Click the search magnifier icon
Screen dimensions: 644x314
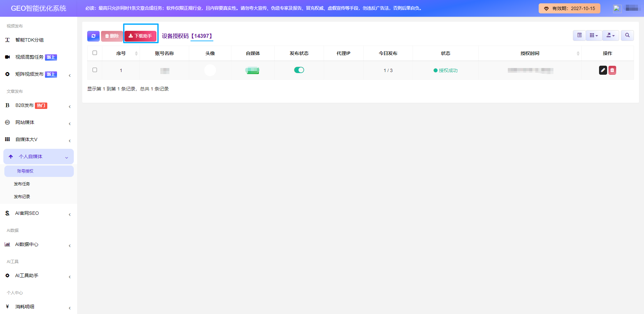[x=627, y=35]
